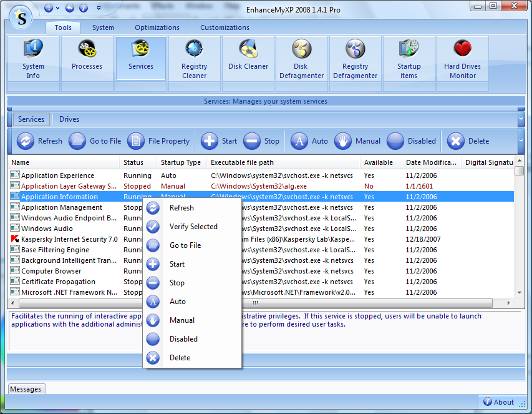This screenshot has height=414, width=532.
Task: Select Disabled in the context menu
Action: pyautogui.click(x=183, y=339)
